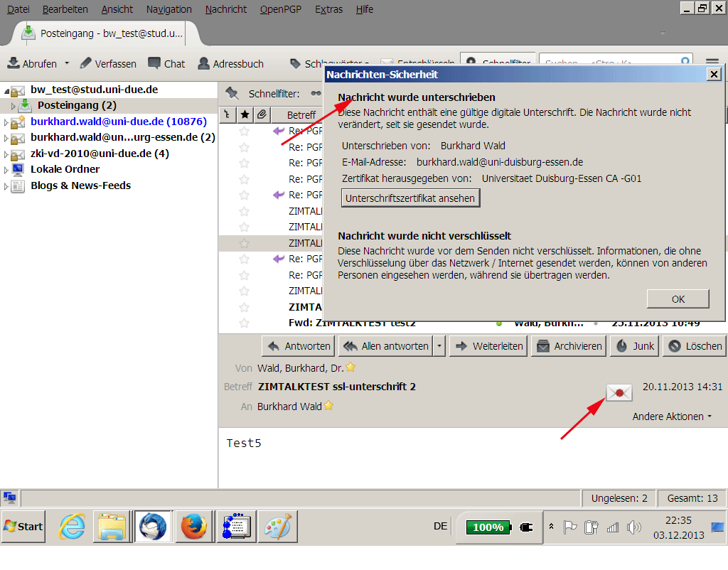Toggle the pin on the Schnellfilter bar

coord(231,93)
